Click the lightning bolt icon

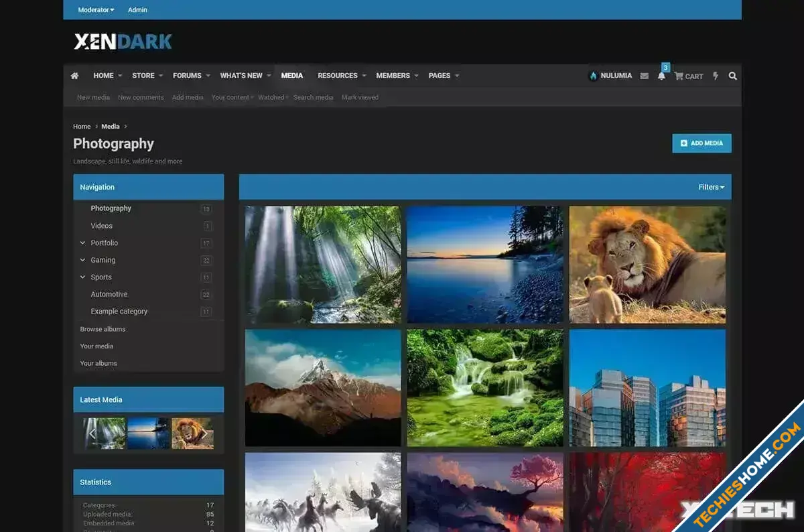[x=716, y=76]
